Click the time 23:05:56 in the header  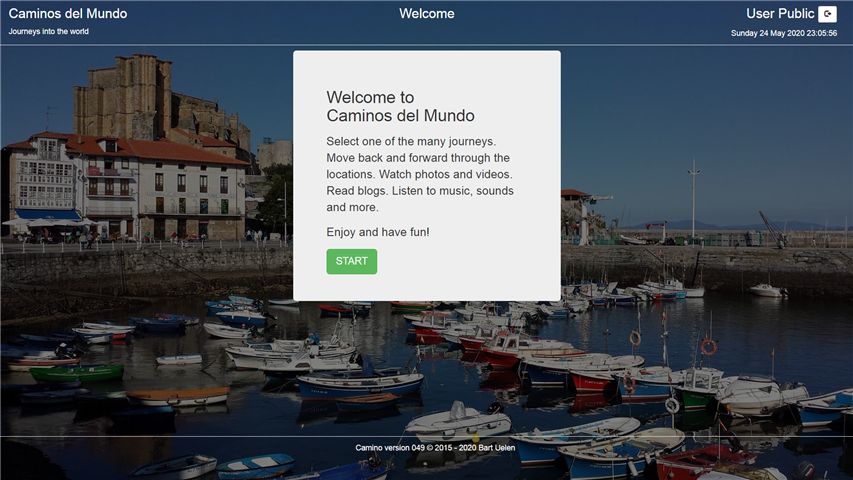[x=822, y=33]
